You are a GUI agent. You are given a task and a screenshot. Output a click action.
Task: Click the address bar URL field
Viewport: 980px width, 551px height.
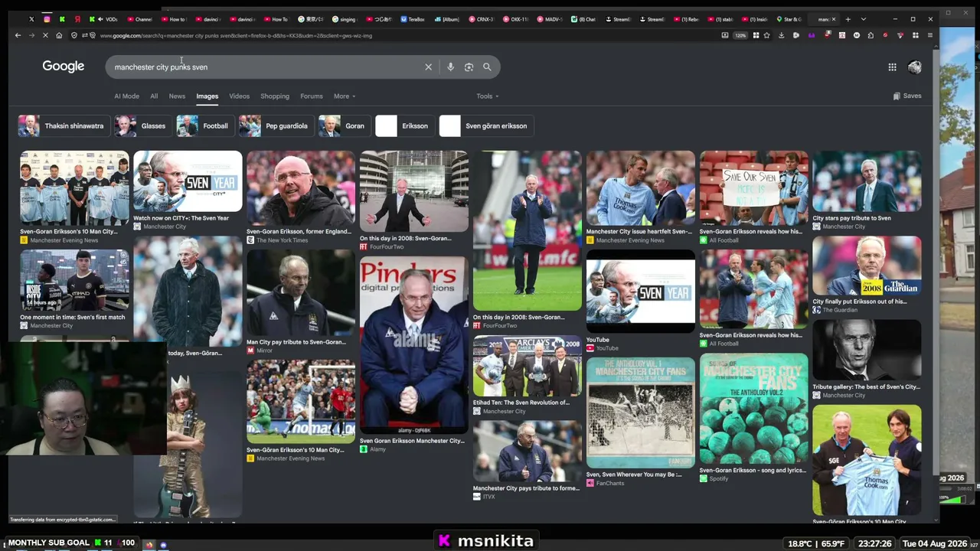click(406, 35)
